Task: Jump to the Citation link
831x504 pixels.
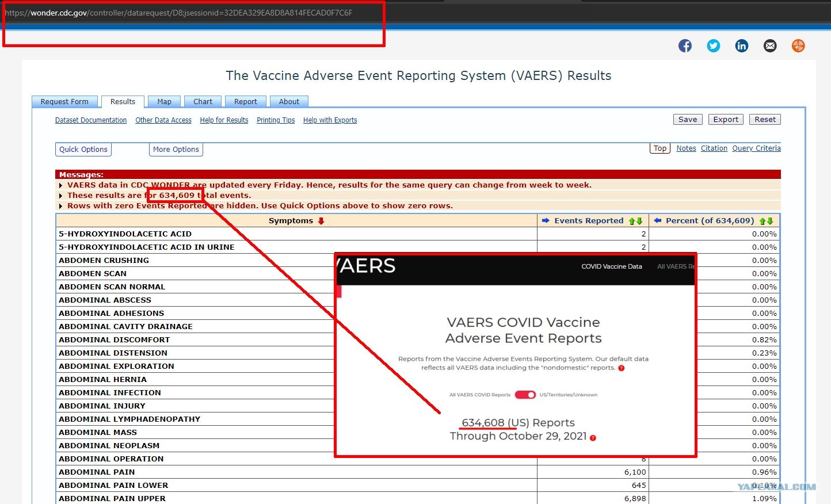Action: pos(714,148)
